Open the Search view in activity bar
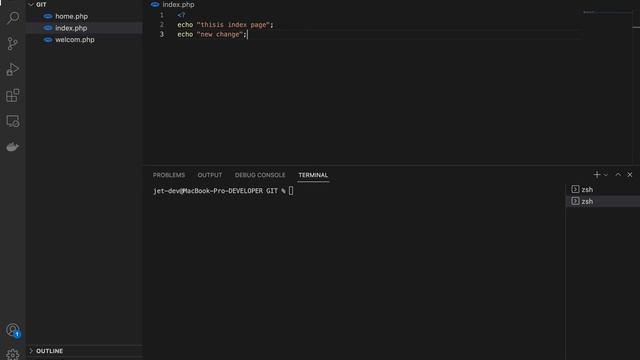Viewport: 640px width, 360px height. [13, 18]
